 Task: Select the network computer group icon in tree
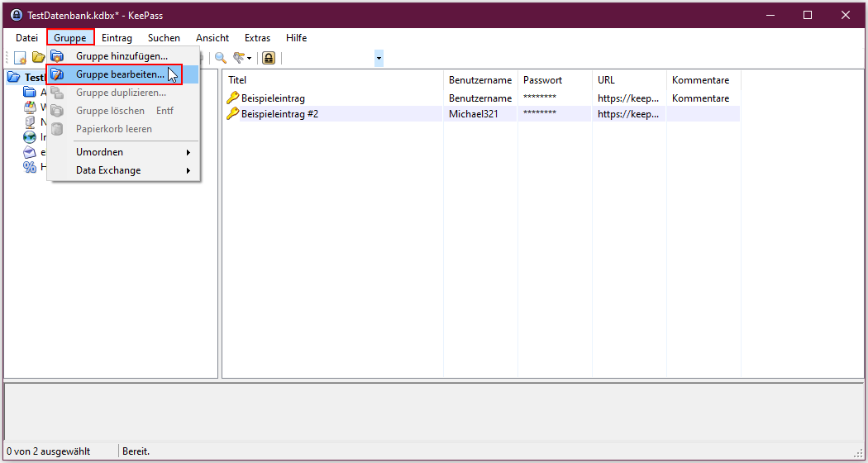[x=29, y=122]
